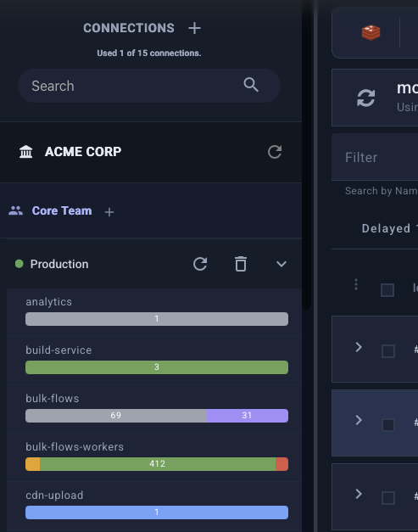Viewport: 418px width, 532px height.
Task: Refresh the ACME CORP organization
Action: (275, 152)
